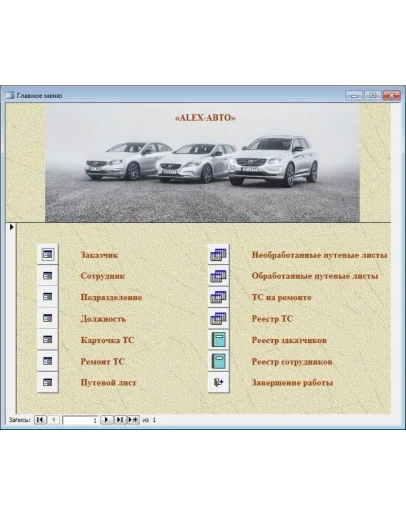This screenshot has width=406, height=516.
Task: Open the Обработанные путевые листы query icon
Action: tap(219, 276)
